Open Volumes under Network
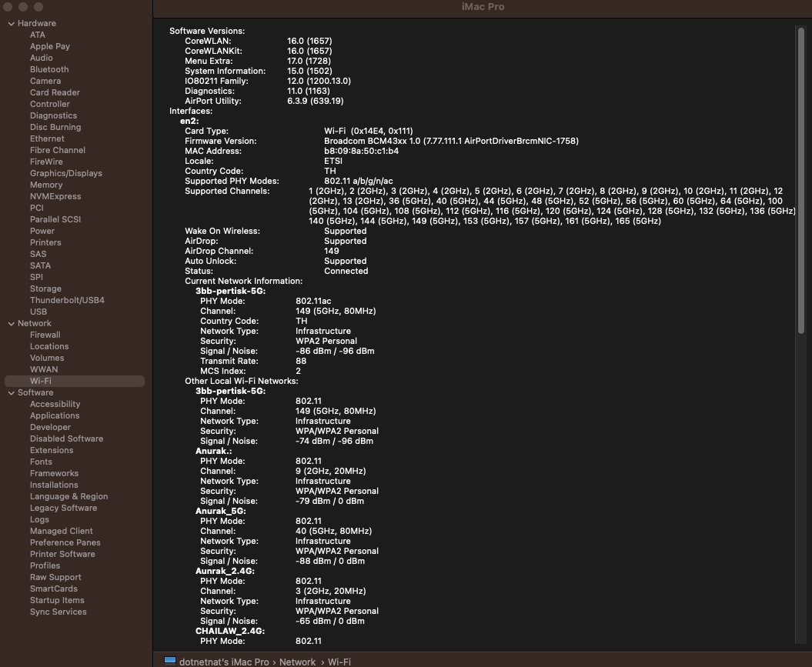Screen dimensions: 812x667 [x=47, y=358]
